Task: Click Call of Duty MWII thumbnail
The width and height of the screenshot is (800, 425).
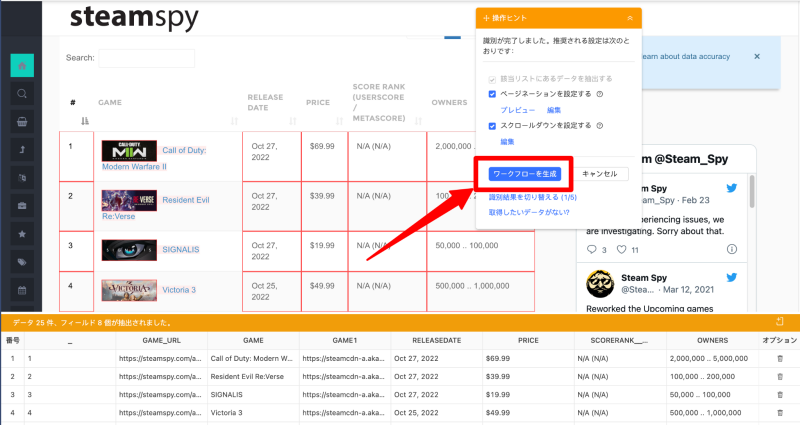Action: click(129, 151)
